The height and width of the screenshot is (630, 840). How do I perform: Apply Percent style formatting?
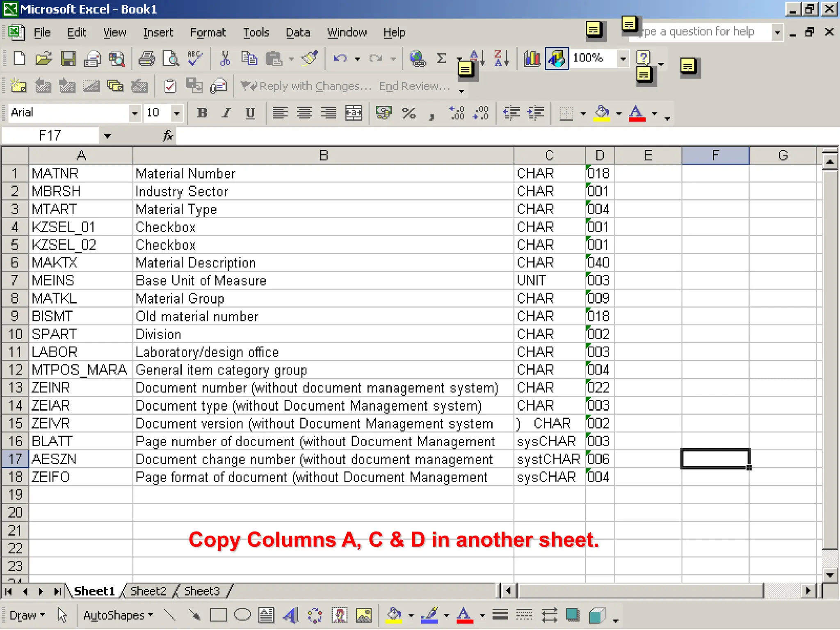pyautogui.click(x=409, y=113)
